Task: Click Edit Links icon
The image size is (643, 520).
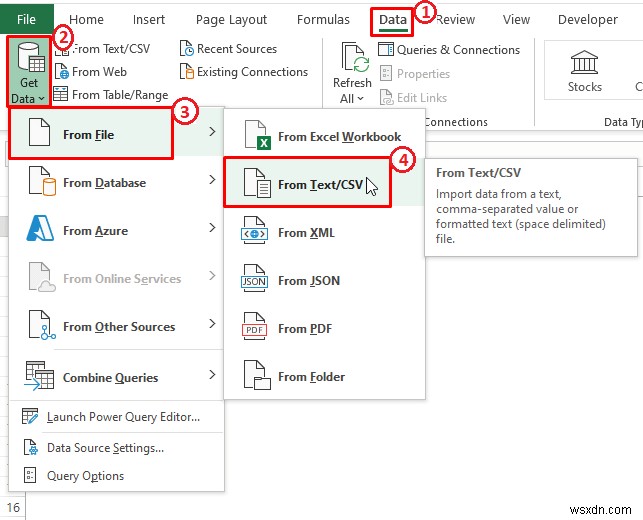Action: (386, 98)
